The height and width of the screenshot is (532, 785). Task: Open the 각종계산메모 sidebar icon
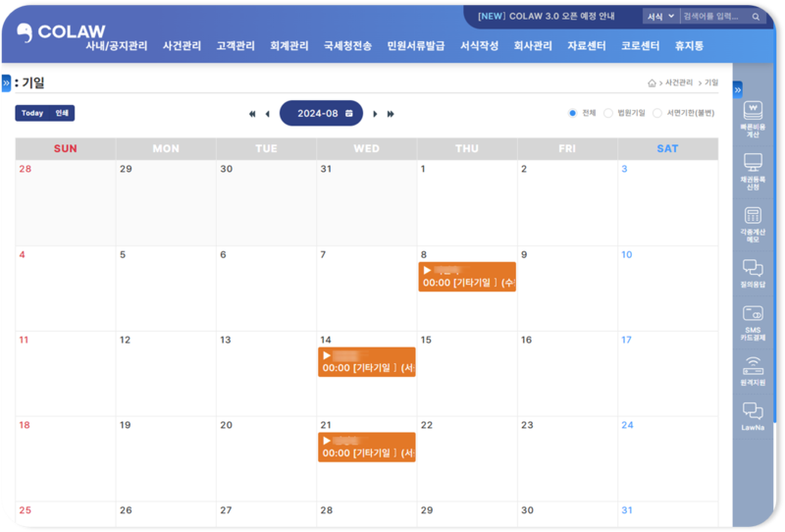pos(753,225)
